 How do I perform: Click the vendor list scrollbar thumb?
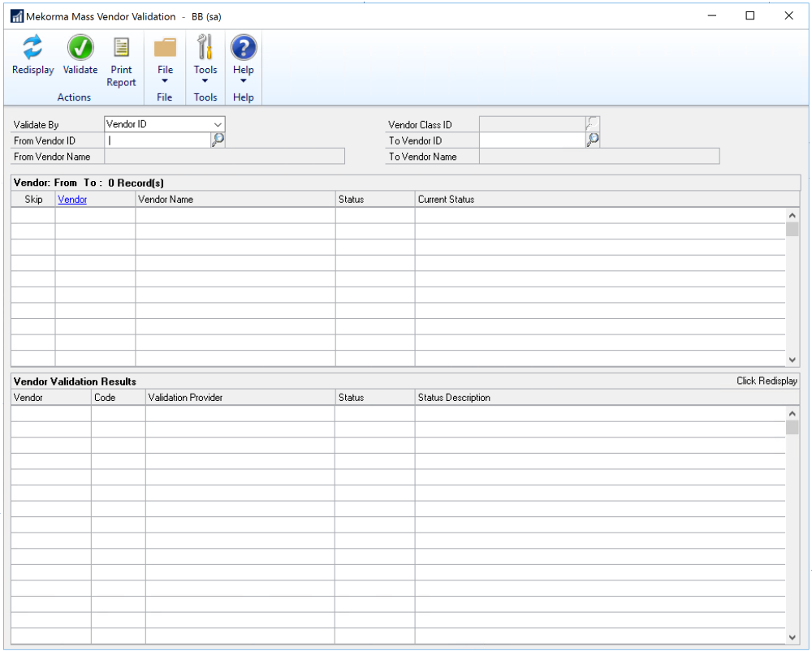(792, 229)
